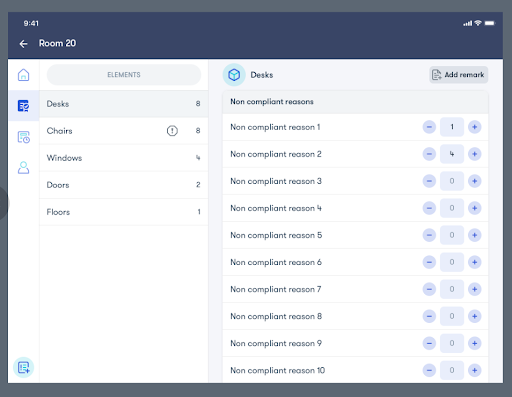Open the user profile icon in sidebar
512x397 pixels.
point(23,168)
